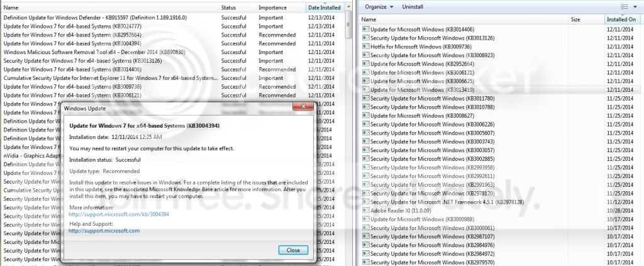Select Update for Windows 7 KB3004394 history row
The image size is (644, 266).
[x=172, y=43]
